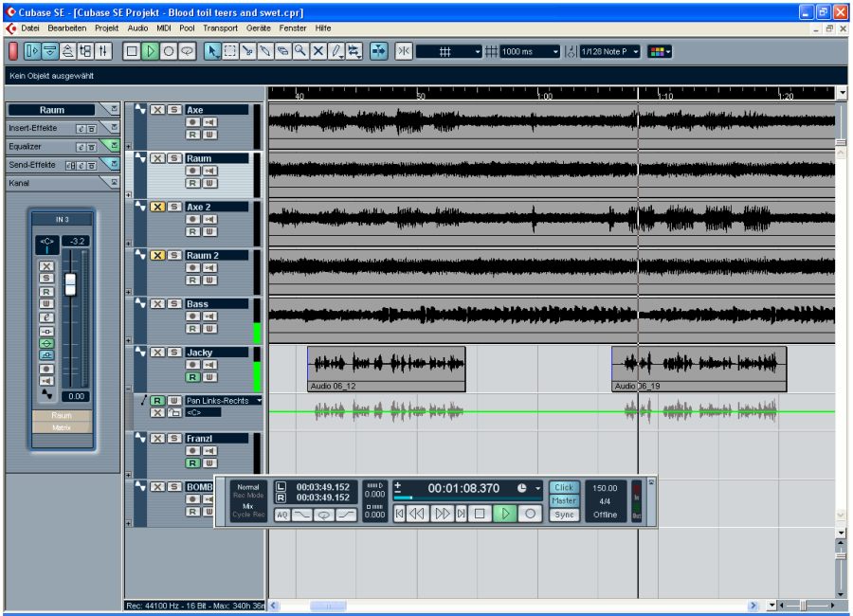853x616 pixels.
Task: Expand the Insert-Effekte inspector section
Action: tap(114, 127)
